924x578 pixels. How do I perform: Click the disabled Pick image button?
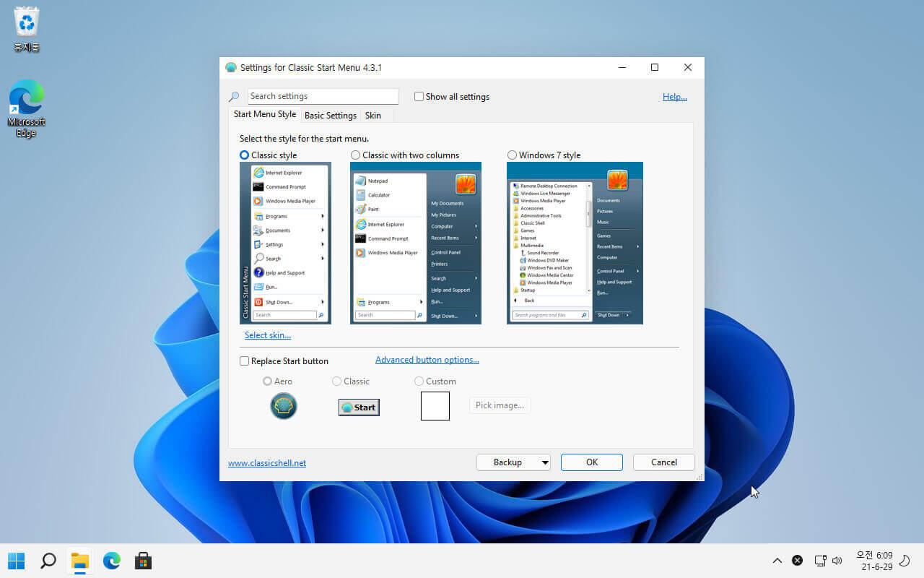pos(500,405)
